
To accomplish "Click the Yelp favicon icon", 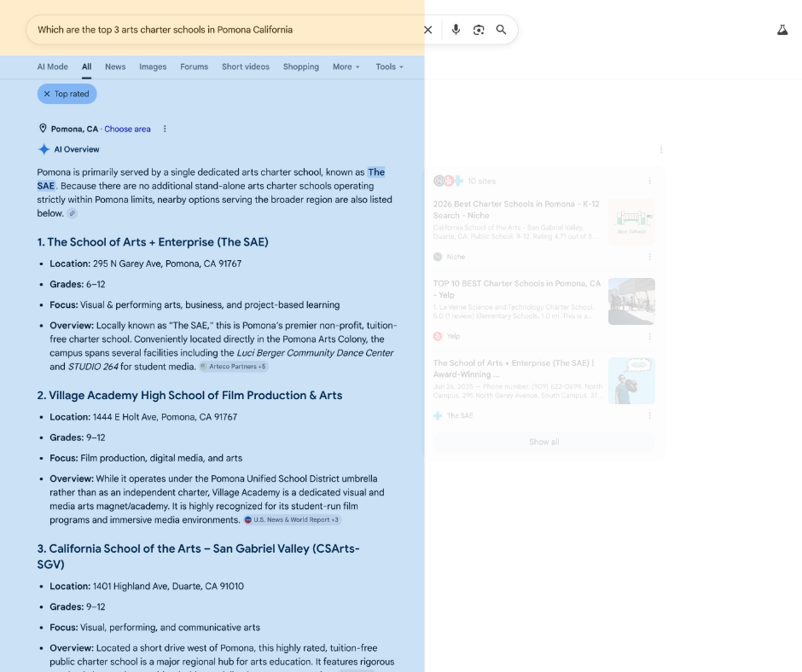I will (438, 337).
